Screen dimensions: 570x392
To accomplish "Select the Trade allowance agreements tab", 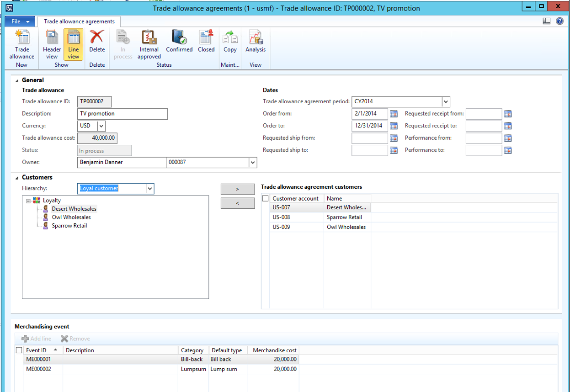I will coord(79,21).
